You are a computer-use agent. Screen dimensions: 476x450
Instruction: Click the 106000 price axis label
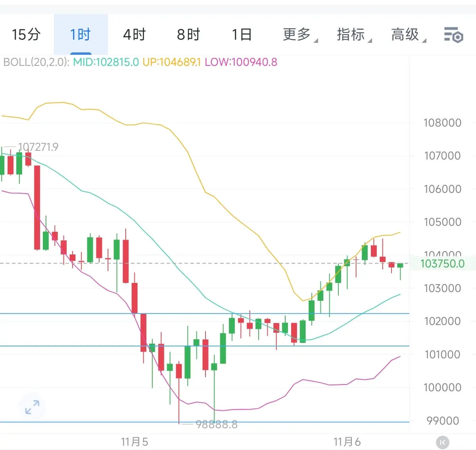pos(442,189)
